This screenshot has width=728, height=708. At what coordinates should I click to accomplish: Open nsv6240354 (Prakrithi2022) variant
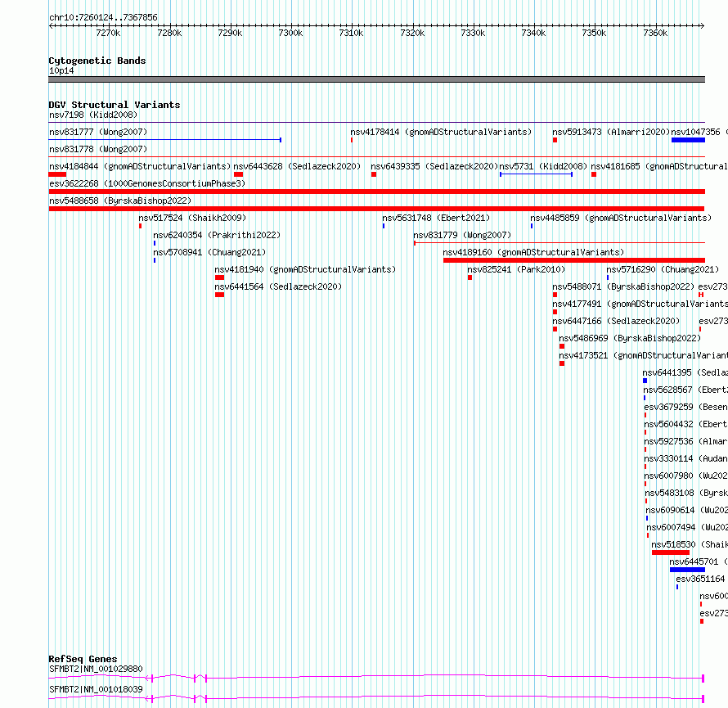[217, 235]
